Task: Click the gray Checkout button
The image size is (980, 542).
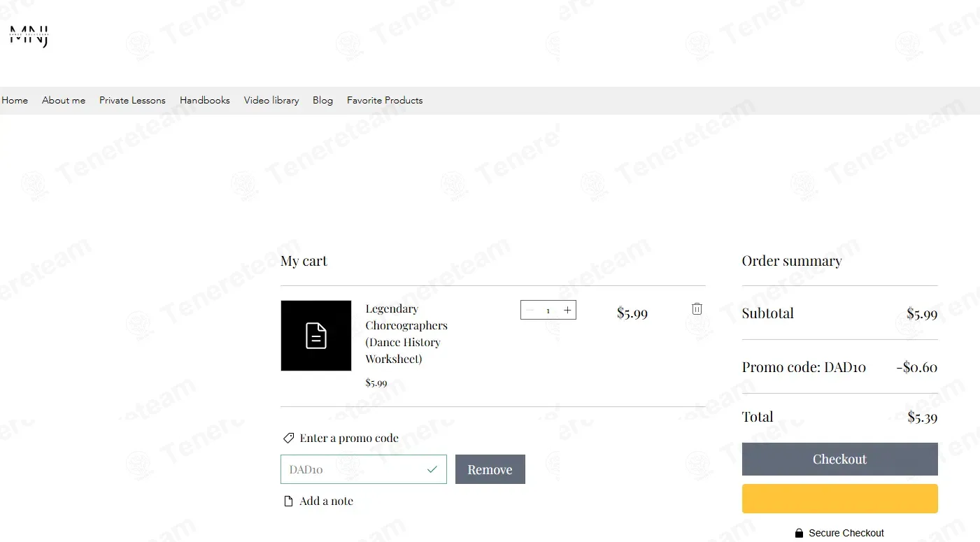Action: click(839, 459)
